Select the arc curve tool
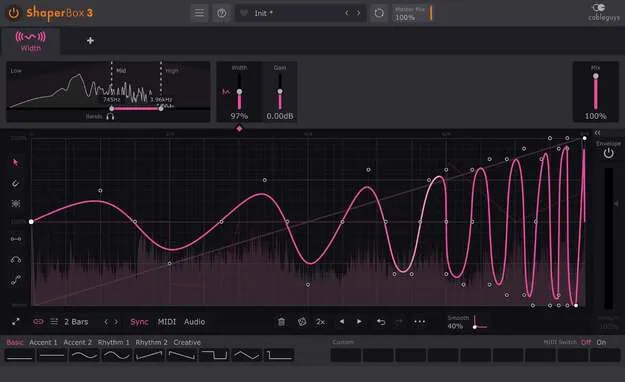The width and height of the screenshot is (625, 382). (16, 260)
